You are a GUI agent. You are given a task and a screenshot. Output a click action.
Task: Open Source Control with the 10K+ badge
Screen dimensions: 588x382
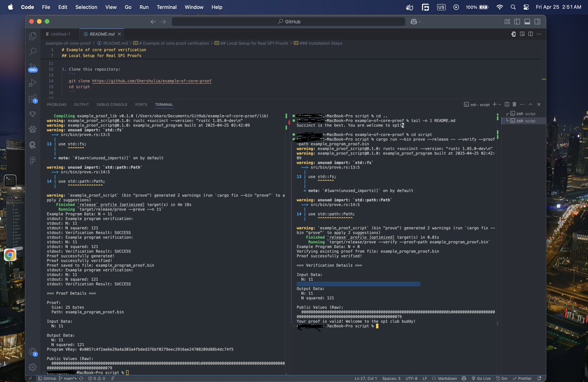point(33,67)
